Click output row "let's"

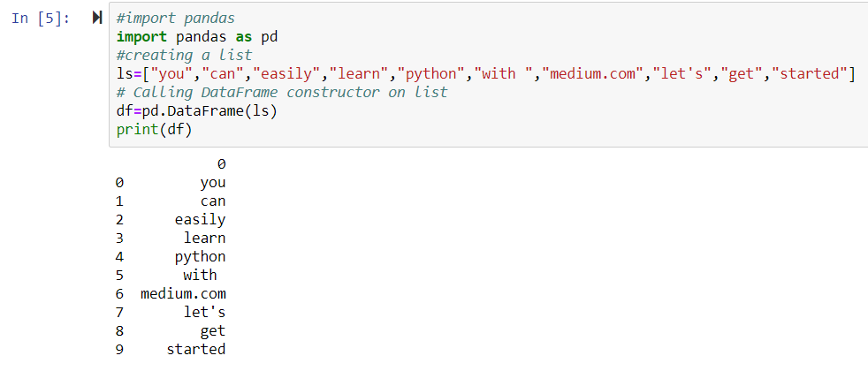(x=171, y=313)
